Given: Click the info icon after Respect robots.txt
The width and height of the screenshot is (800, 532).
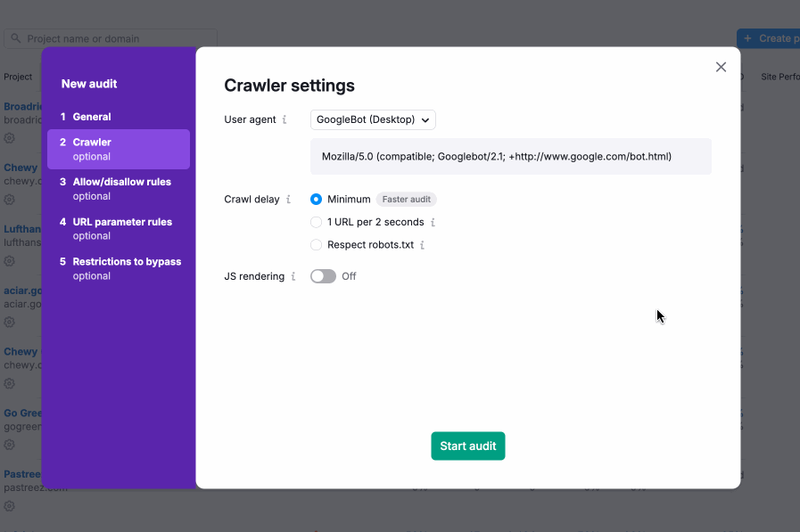Looking at the screenshot, I should pos(422,245).
